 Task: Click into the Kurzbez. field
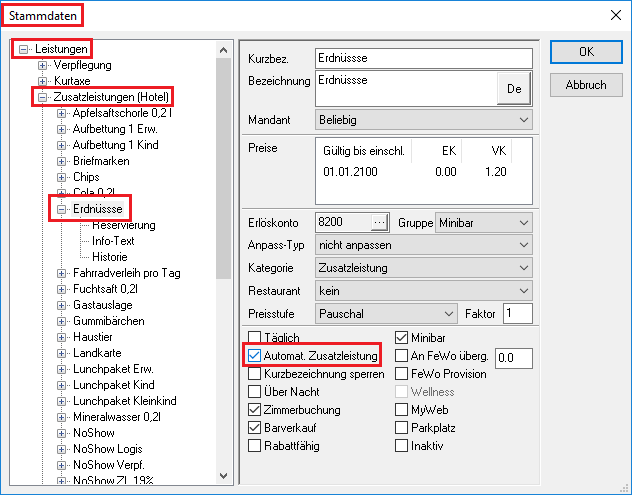(424, 58)
